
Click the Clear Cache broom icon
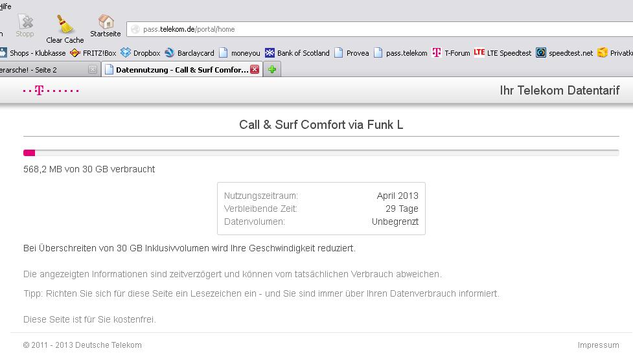pyautogui.click(x=65, y=24)
